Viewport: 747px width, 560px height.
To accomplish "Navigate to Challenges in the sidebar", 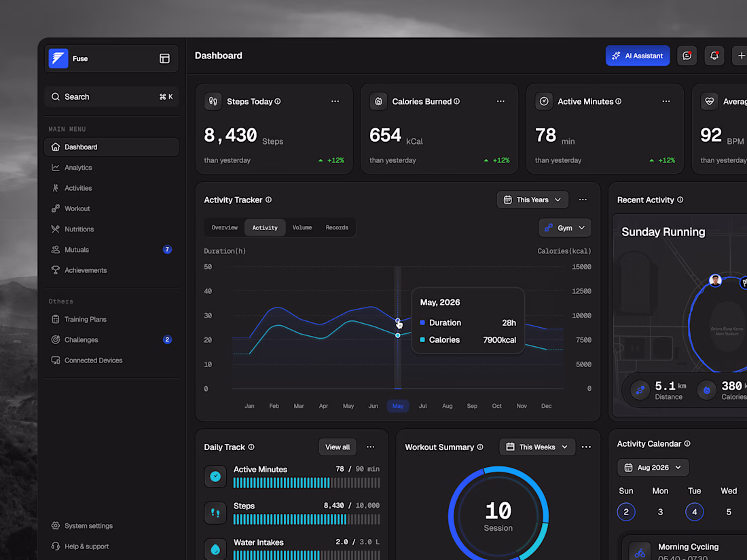I will pos(111,339).
